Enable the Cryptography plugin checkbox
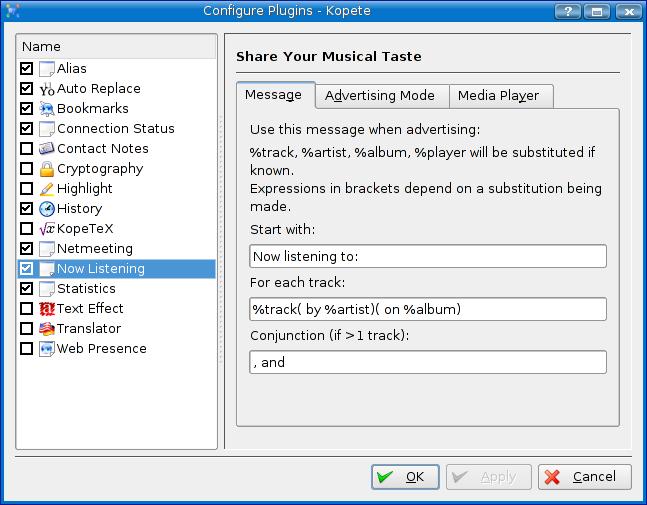Screen dimensions: 647x505 (27, 169)
